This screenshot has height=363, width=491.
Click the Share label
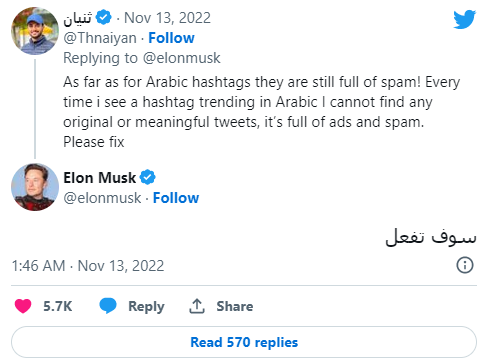coord(235,306)
